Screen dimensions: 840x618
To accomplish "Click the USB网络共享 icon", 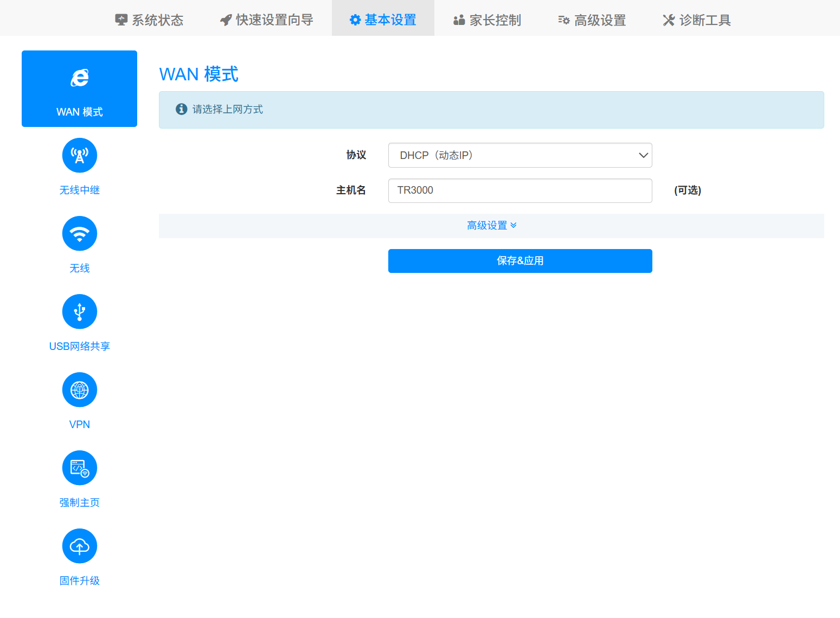I will tap(79, 311).
